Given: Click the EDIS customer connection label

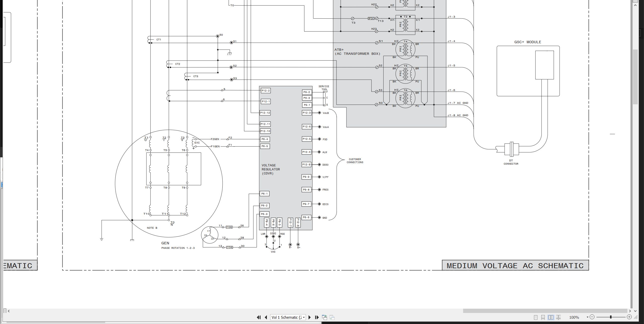Looking at the screenshot, I should (325, 204).
